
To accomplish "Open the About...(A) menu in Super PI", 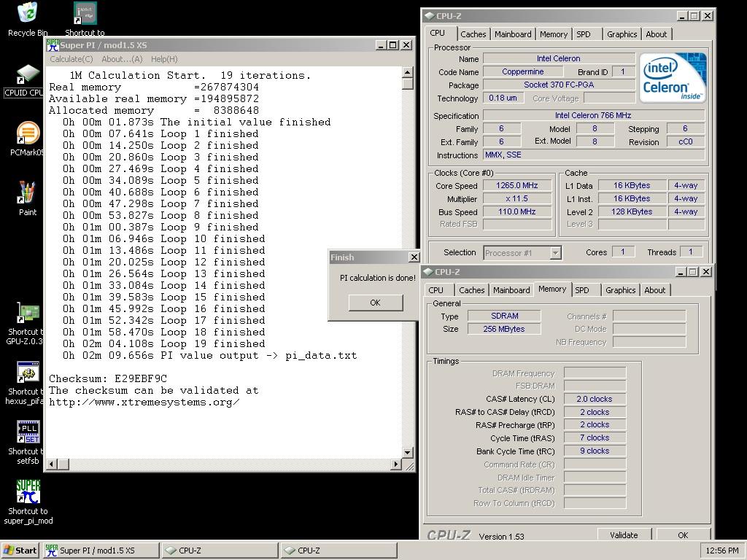I will pos(122,59).
